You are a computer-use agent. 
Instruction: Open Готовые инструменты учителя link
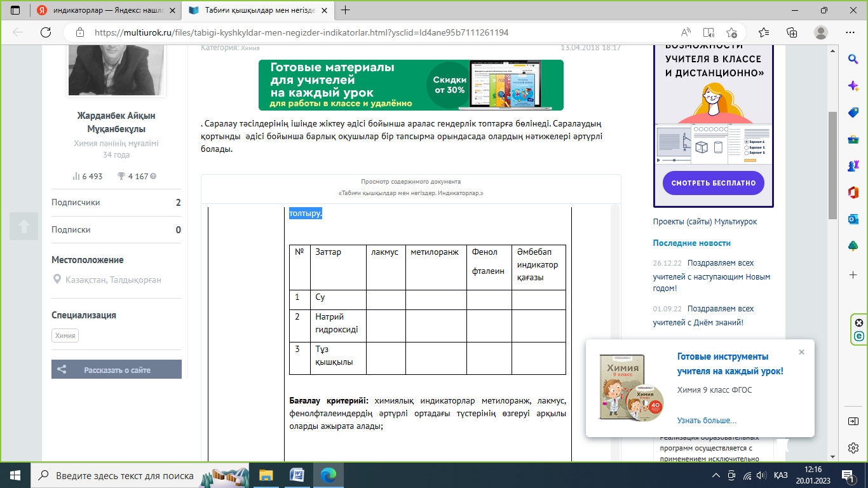[730, 364]
